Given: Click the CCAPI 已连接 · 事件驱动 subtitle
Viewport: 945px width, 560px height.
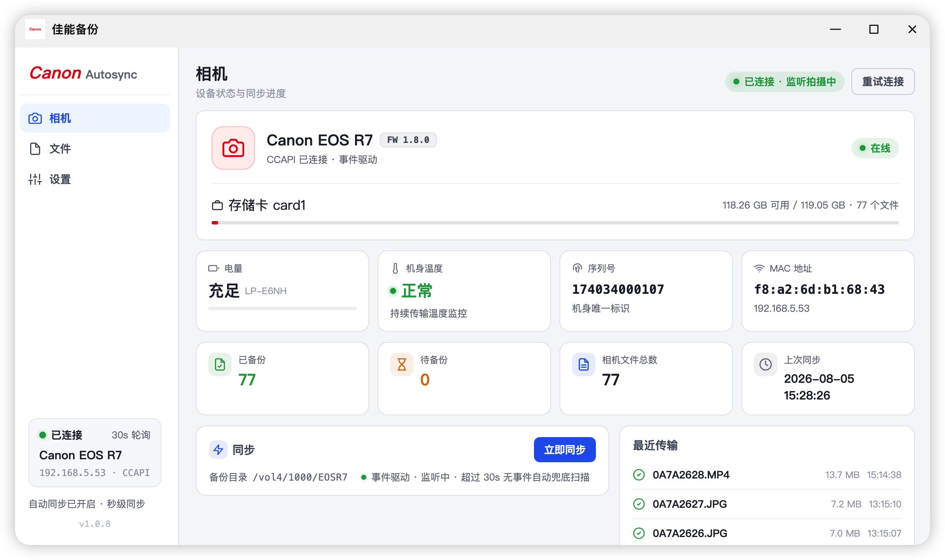Looking at the screenshot, I should pyautogui.click(x=322, y=160).
